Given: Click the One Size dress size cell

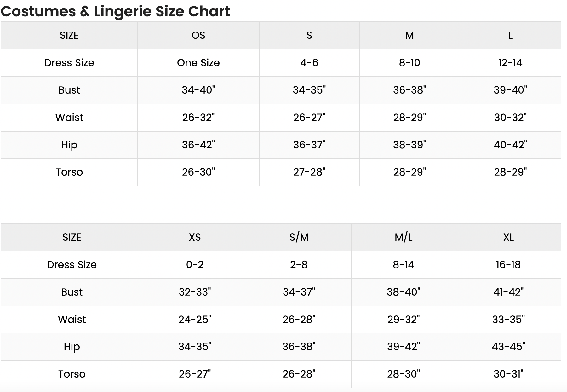Looking at the screenshot, I should 198,63.
